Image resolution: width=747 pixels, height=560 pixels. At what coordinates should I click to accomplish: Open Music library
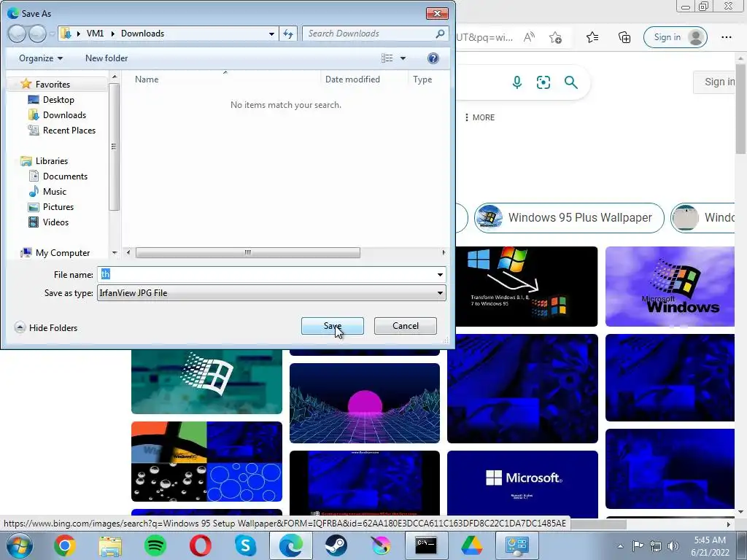pos(54,192)
